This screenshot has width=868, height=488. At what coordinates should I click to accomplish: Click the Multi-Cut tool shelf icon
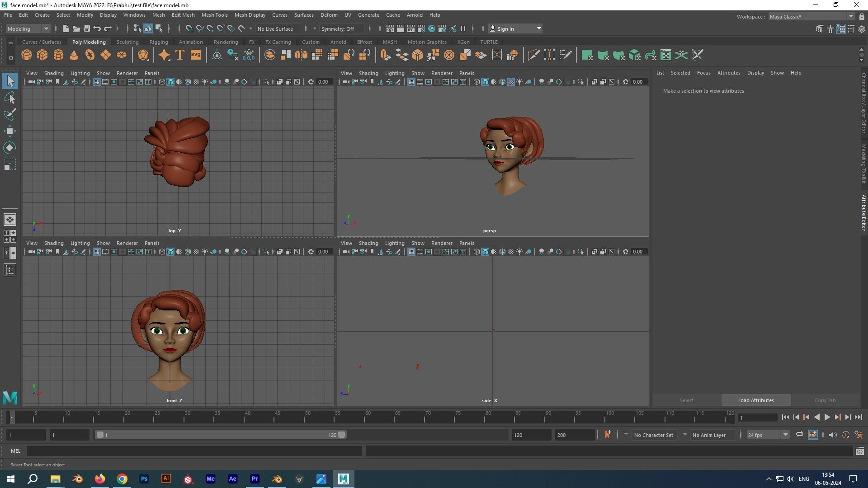[533, 55]
